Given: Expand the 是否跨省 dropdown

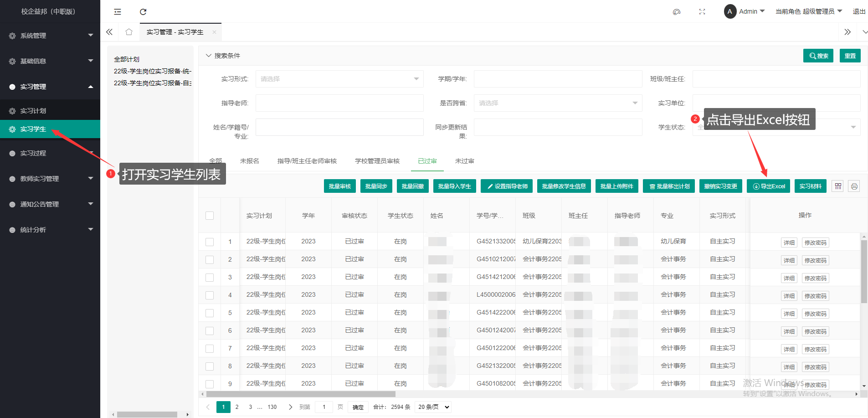Looking at the screenshot, I should tap(557, 103).
